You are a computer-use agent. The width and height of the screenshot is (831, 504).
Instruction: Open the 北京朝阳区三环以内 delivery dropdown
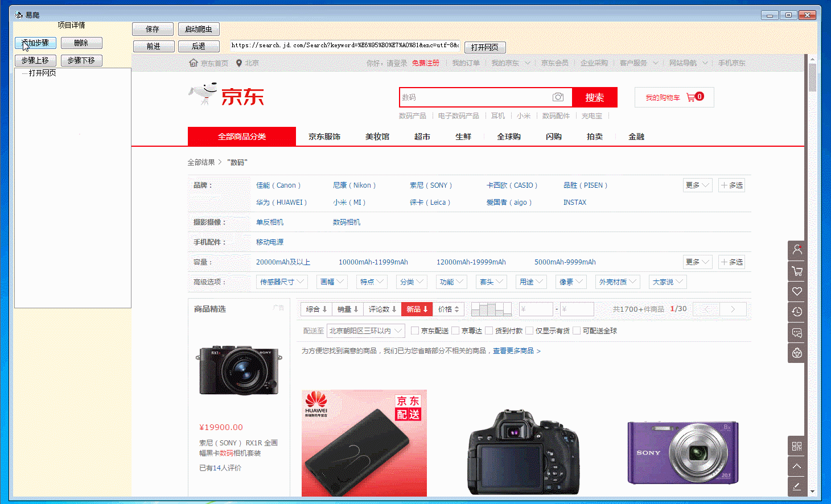click(366, 331)
